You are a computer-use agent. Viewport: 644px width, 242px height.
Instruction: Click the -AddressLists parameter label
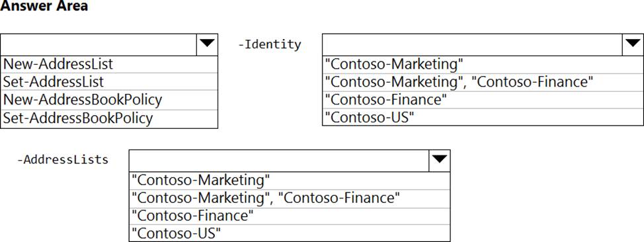click(x=62, y=159)
